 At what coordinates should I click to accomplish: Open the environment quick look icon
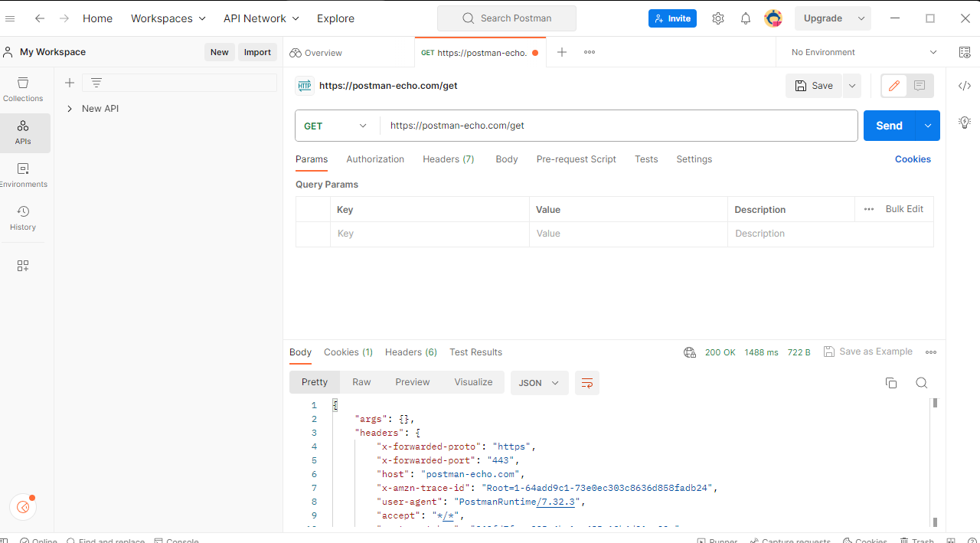pos(965,52)
